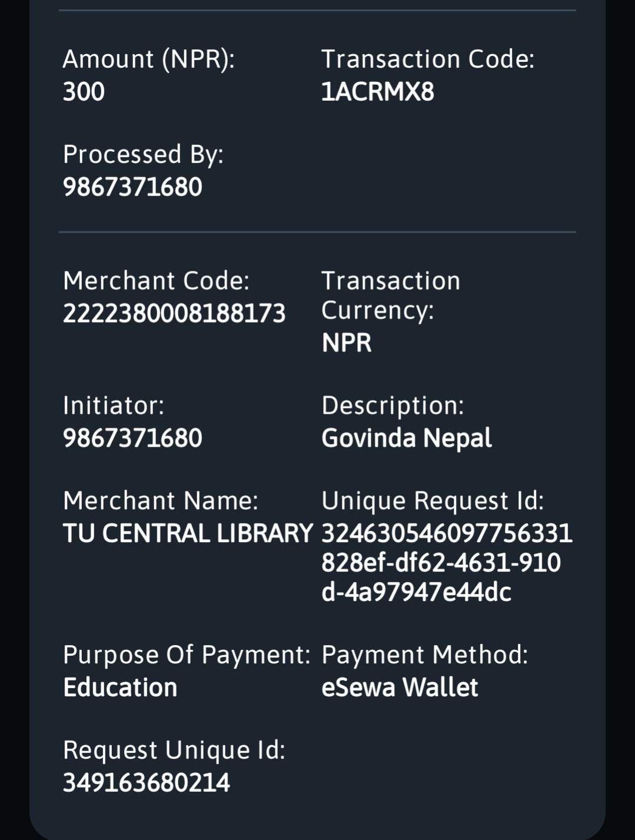The height and width of the screenshot is (840, 635).
Task: Tap the Processed By phone number
Action: click(x=132, y=187)
